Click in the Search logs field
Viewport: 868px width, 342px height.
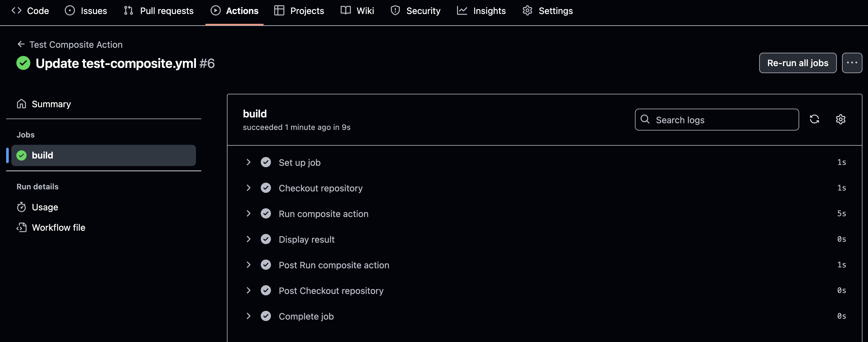[x=721, y=120]
